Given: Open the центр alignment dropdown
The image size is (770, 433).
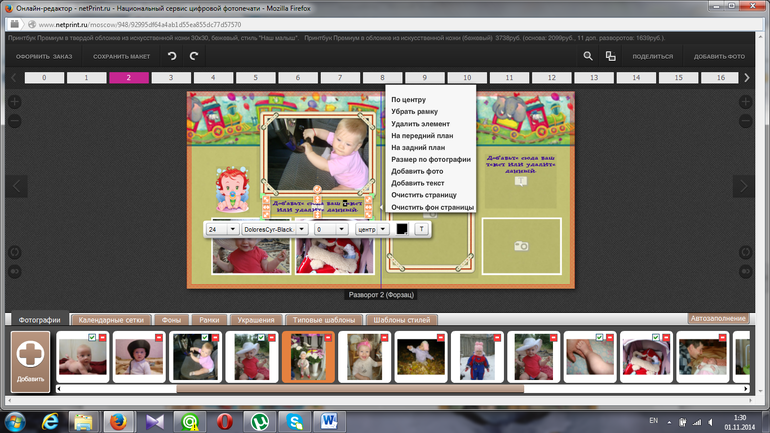Looking at the screenshot, I should [383, 229].
